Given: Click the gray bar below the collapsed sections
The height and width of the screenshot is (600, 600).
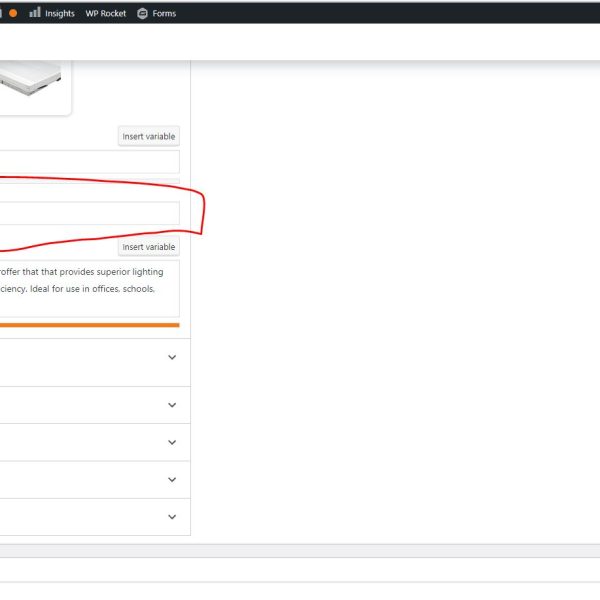Looking at the screenshot, I should click(x=300, y=551).
